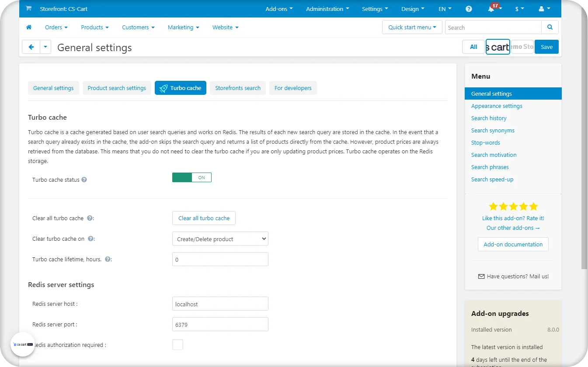Click the blue Save button
Viewport: 588px width, 367px height.
546,47
